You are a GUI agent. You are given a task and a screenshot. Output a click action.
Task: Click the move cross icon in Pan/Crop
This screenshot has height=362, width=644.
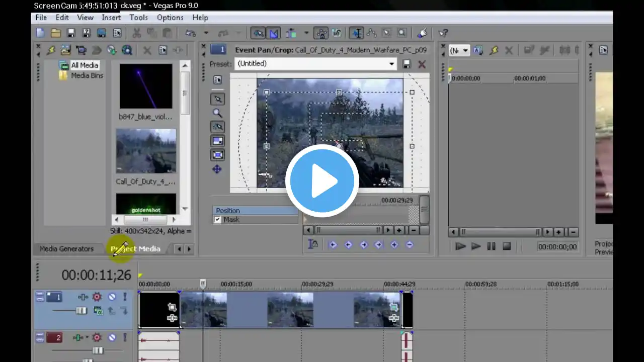click(x=217, y=169)
